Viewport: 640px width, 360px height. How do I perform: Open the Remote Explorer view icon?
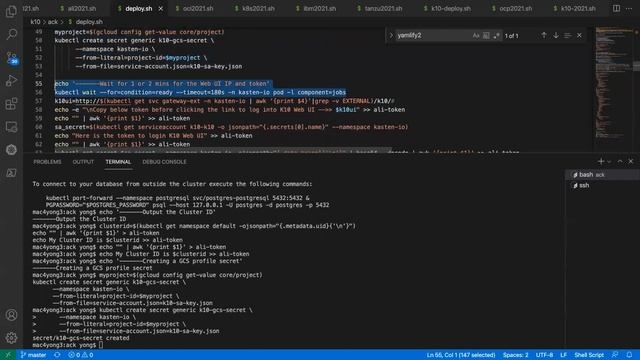(x=11, y=127)
